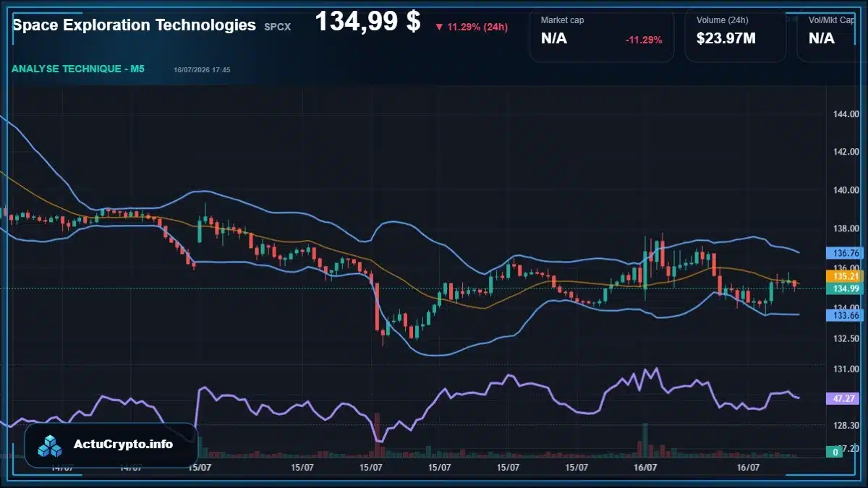This screenshot has width=868, height=488.
Task: Click the $23.97M volume value
Action: coord(726,39)
